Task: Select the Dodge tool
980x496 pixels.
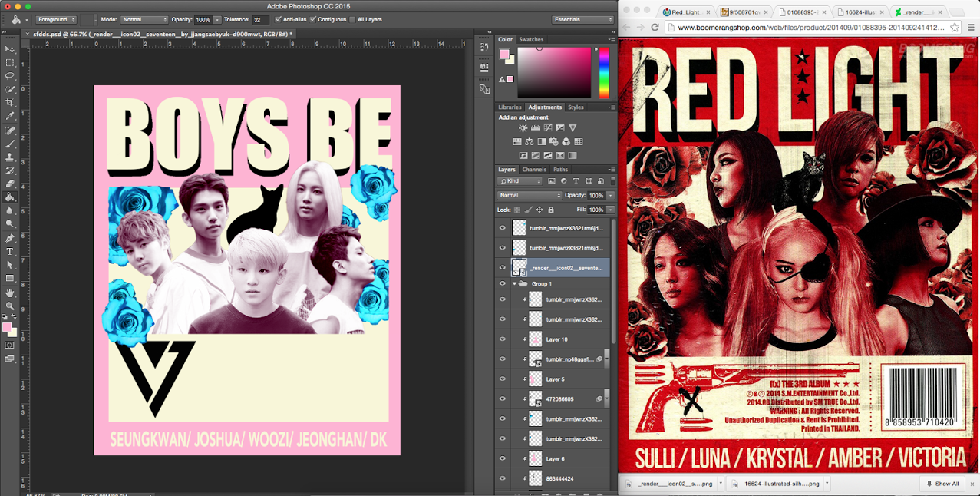Action: click(10, 223)
